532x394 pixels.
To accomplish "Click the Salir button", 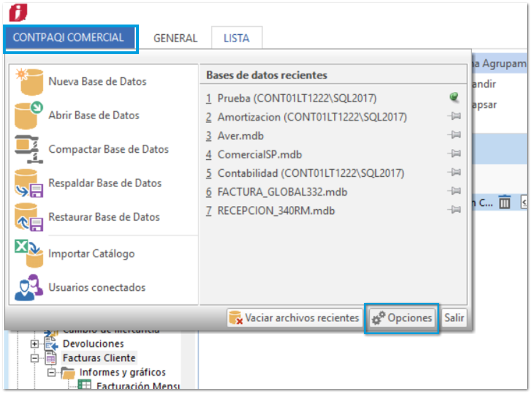I will (x=454, y=318).
